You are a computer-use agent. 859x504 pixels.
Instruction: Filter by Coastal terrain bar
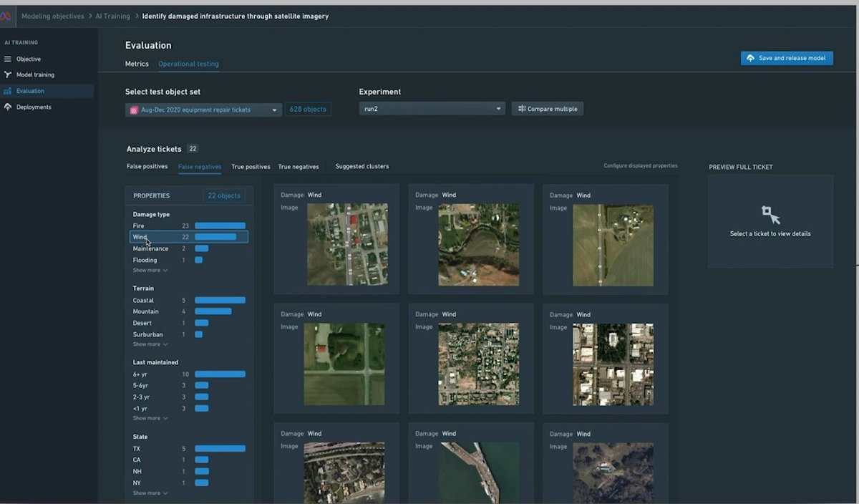tap(220, 300)
